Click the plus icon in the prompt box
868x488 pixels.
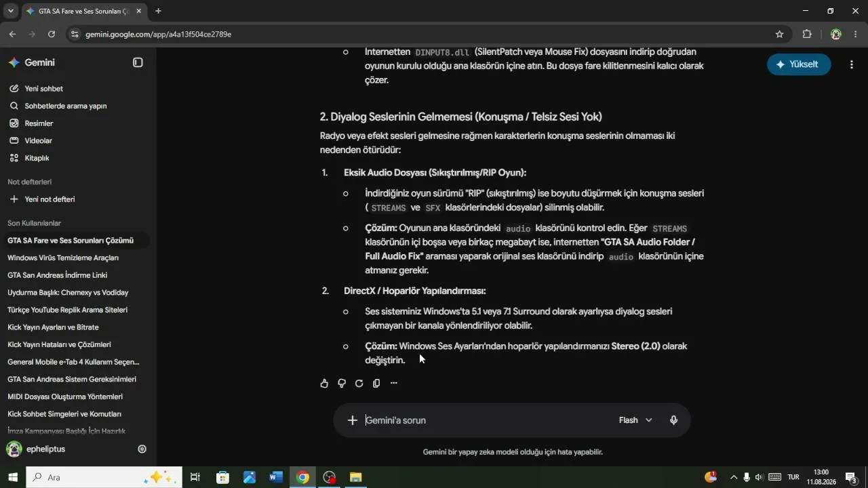pyautogui.click(x=353, y=420)
